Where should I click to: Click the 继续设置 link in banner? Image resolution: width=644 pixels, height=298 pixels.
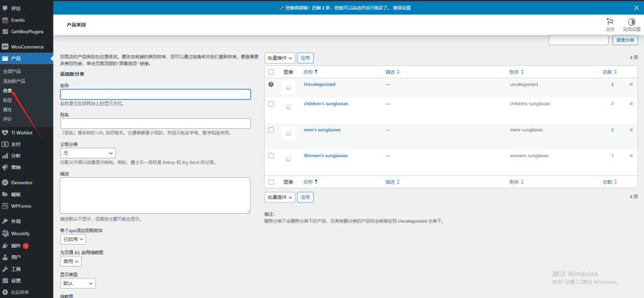402,8
